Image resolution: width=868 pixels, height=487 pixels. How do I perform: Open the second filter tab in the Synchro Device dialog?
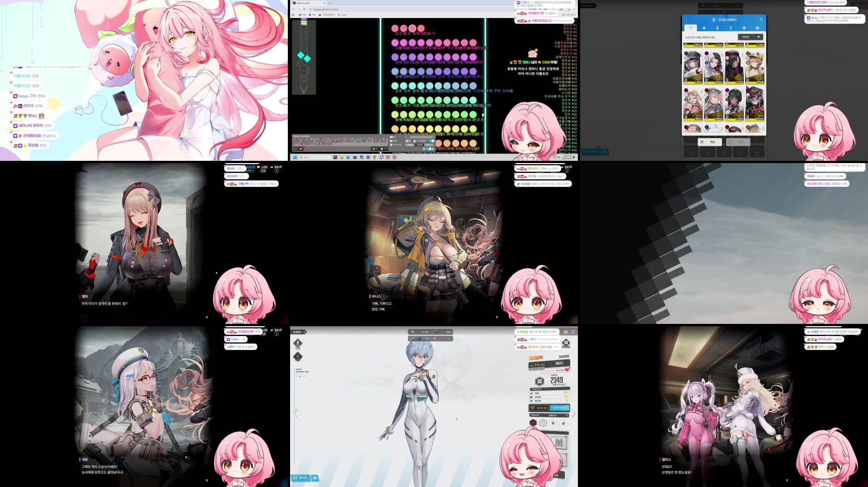coord(704,28)
